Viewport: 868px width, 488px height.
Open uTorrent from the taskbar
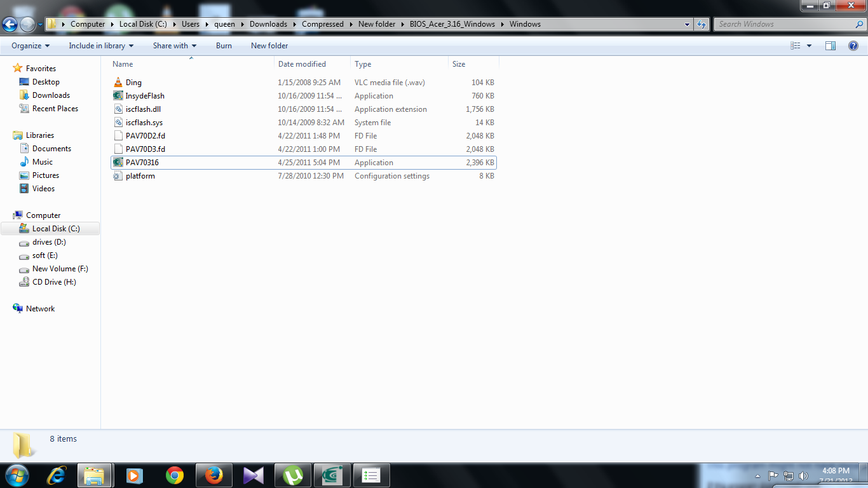tap(292, 475)
